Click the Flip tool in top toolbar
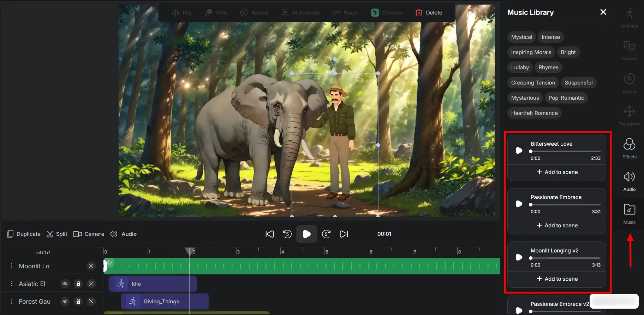The image size is (644, 315). (182, 13)
